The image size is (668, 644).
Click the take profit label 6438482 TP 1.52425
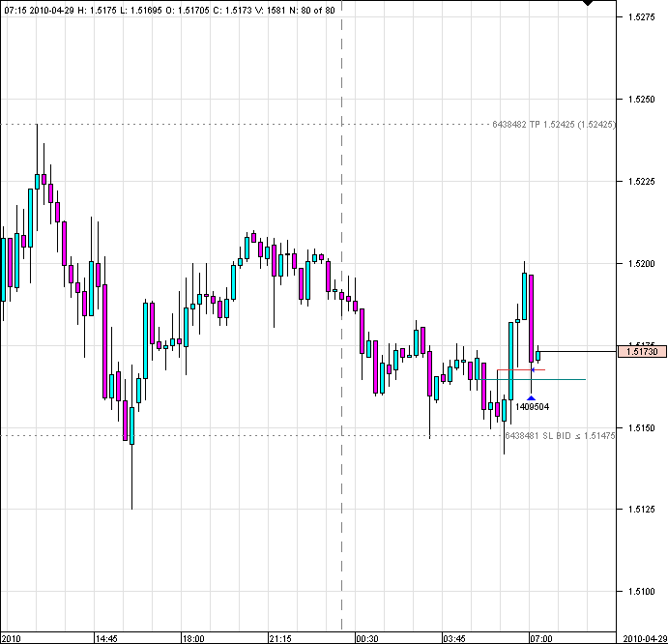(x=553, y=125)
